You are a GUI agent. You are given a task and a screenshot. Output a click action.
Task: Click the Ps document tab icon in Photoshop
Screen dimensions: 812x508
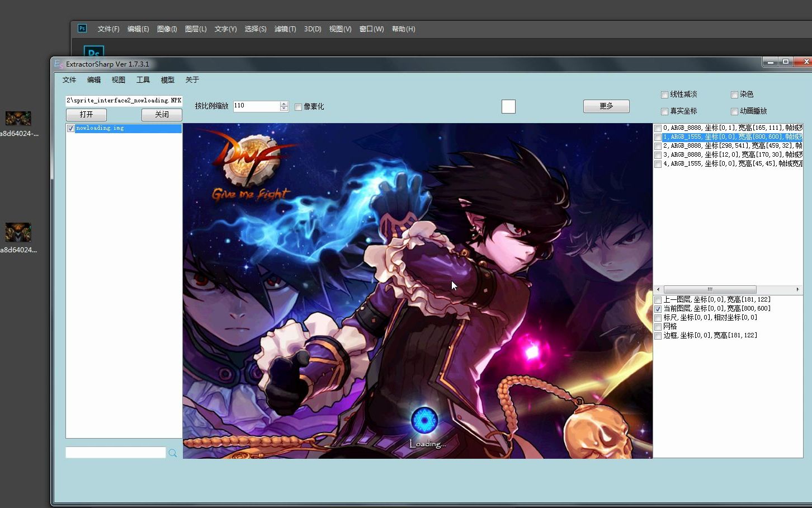94,51
